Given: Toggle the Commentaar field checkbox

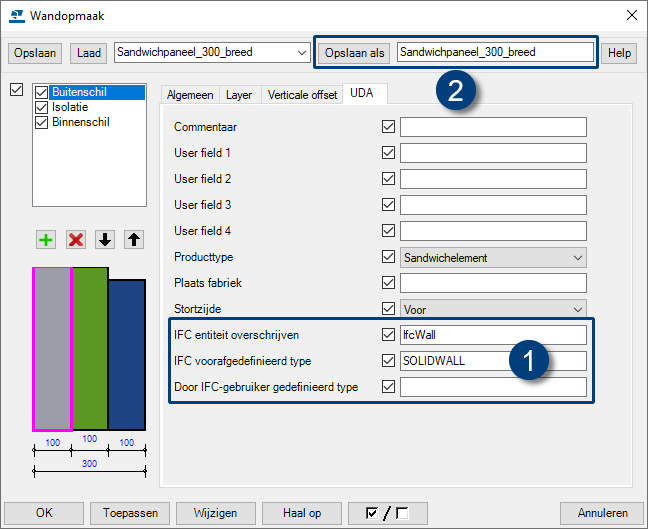Looking at the screenshot, I should pos(388,127).
